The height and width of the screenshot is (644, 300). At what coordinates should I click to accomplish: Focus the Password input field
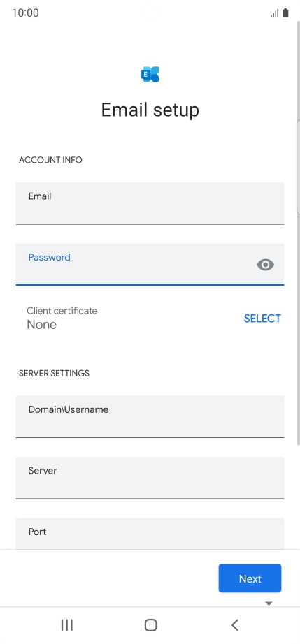coord(150,265)
